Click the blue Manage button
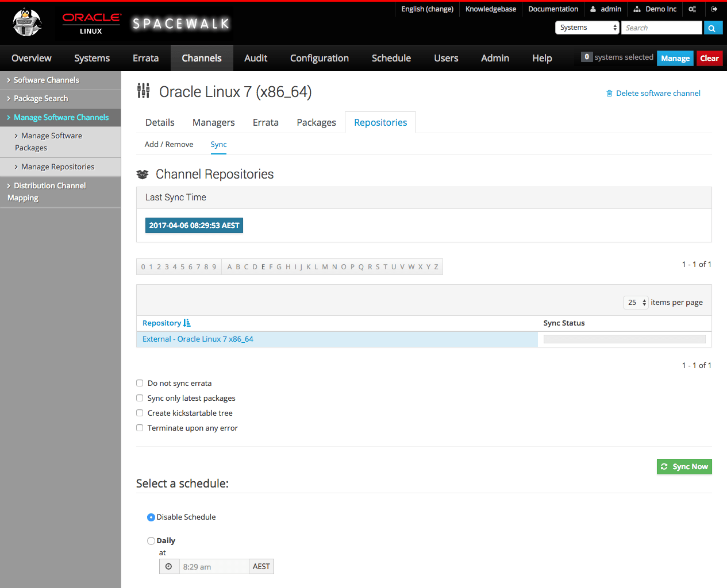The height and width of the screenshot is (588, 727). pyautogui.click(x=675, y=58)
